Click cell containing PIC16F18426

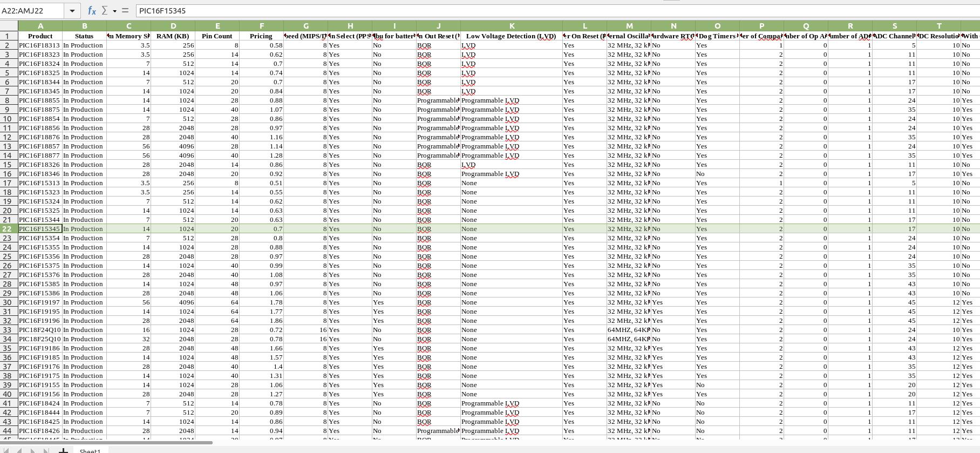pyautogui.click(x=40, y=430)
